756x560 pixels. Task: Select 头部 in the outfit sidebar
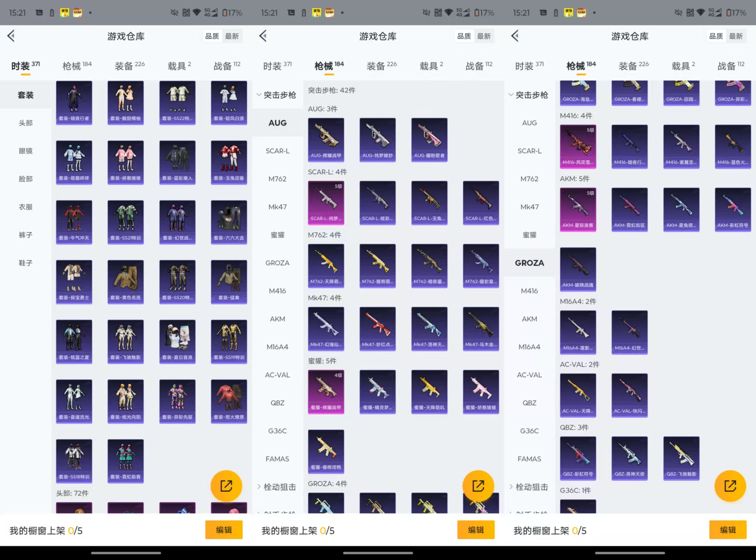(x=25, y=123)
